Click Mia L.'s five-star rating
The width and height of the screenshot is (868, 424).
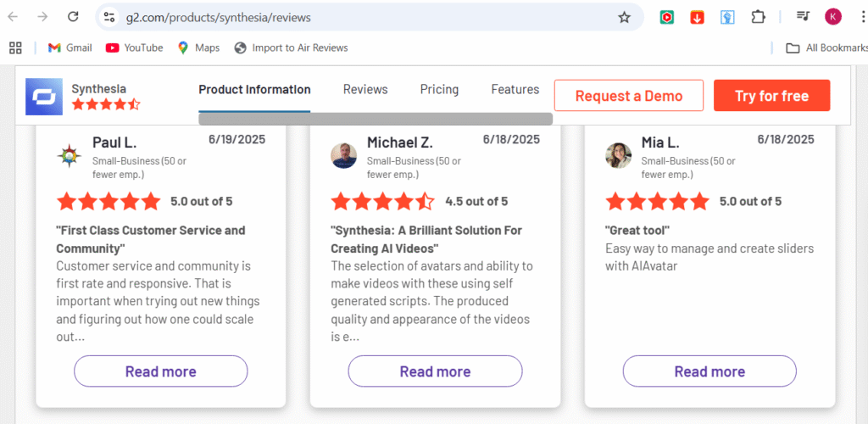657,202
